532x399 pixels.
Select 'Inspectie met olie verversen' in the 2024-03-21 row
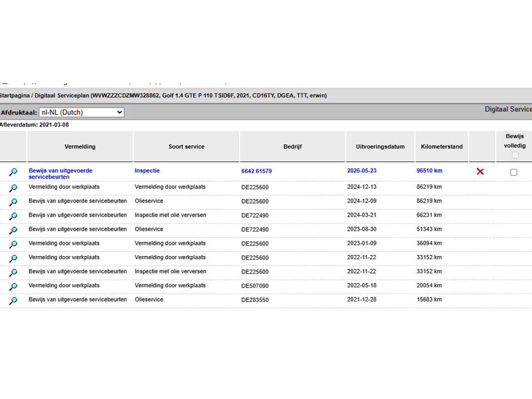click(x=170, y=215)
